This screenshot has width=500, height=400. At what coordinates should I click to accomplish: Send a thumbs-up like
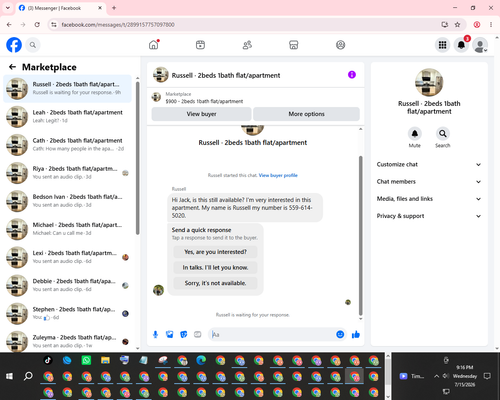(356, 334)
